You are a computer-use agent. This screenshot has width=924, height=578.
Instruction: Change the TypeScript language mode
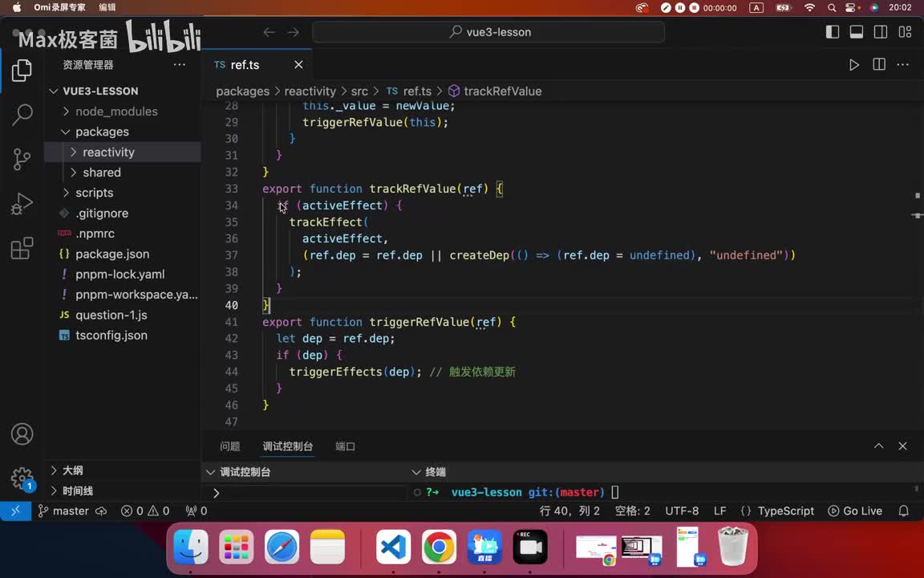click(x=785, y=511)
